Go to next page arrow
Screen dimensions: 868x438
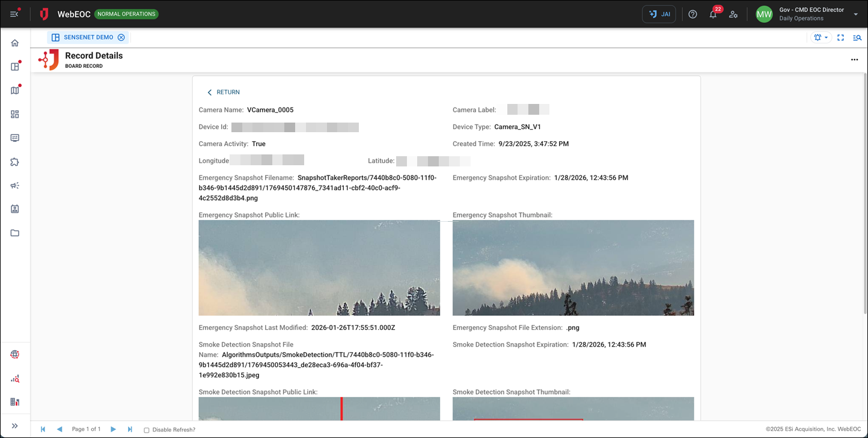click(x=113, y=430)
